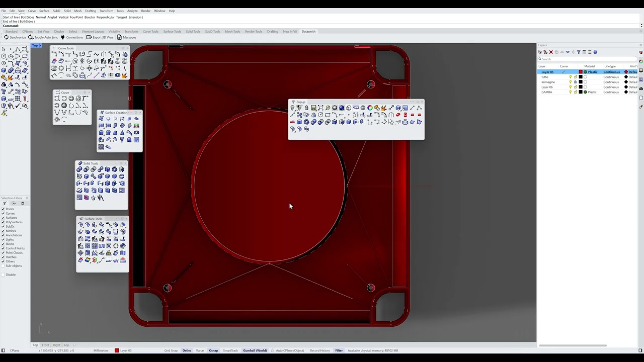Click the Synchronize Datasmith button
644x362 pixels.
pos(15,37)
